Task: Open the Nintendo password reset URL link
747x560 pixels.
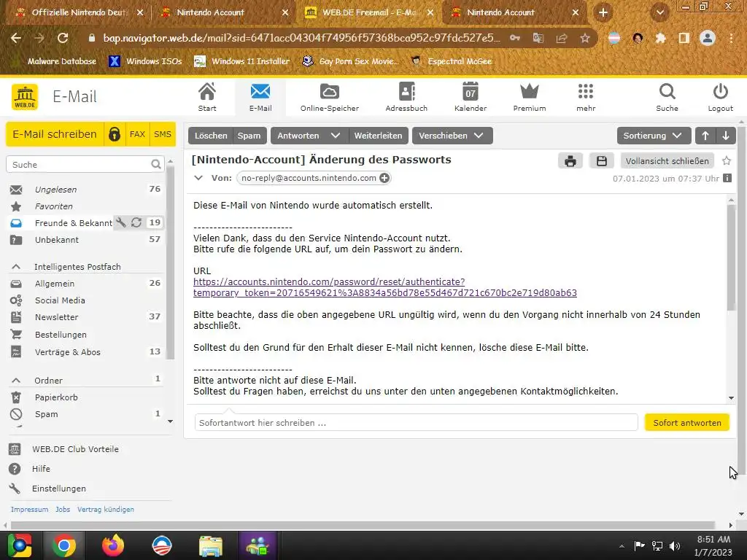Action: [x=385, y=287]
